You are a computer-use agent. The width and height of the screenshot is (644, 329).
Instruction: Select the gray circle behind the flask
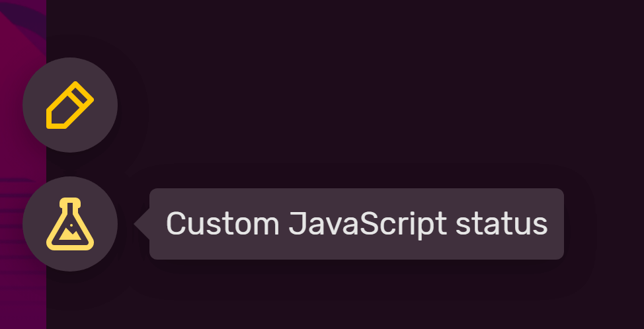[x=70, y=224]
